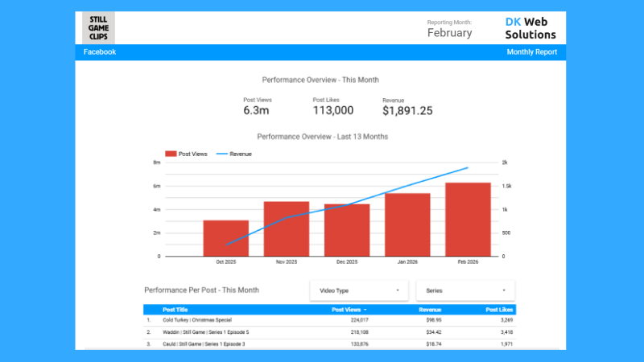Click the 6.3m Post Views value
Image resolution: width=644 pixels, height=362 pixels.
point(256,110)
